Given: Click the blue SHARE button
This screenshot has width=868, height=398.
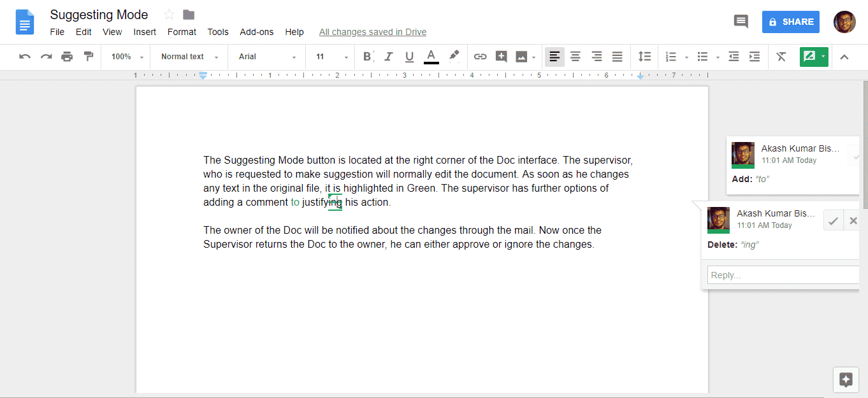Looking at the screenshot, I should click(x=790, y=22).
